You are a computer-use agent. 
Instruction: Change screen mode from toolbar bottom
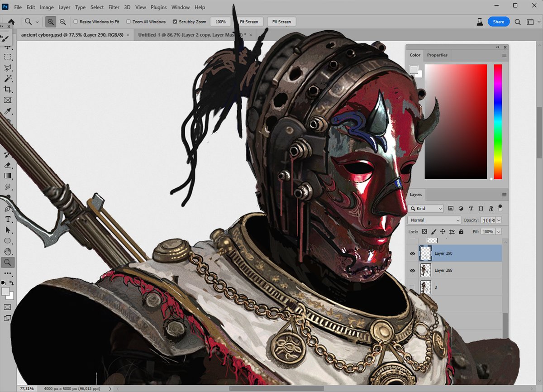pyautogui.click(x=8, y=318)
